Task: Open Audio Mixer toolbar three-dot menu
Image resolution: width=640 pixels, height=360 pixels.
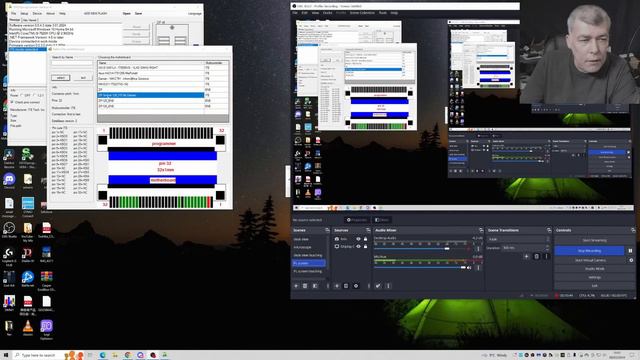Action: [x=388, y=286]
